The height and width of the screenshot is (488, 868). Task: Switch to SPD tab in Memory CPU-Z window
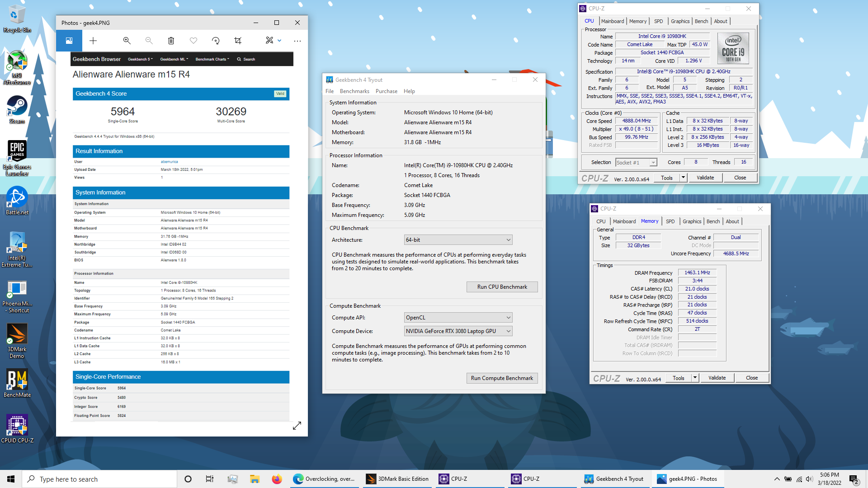coord(670,221)
